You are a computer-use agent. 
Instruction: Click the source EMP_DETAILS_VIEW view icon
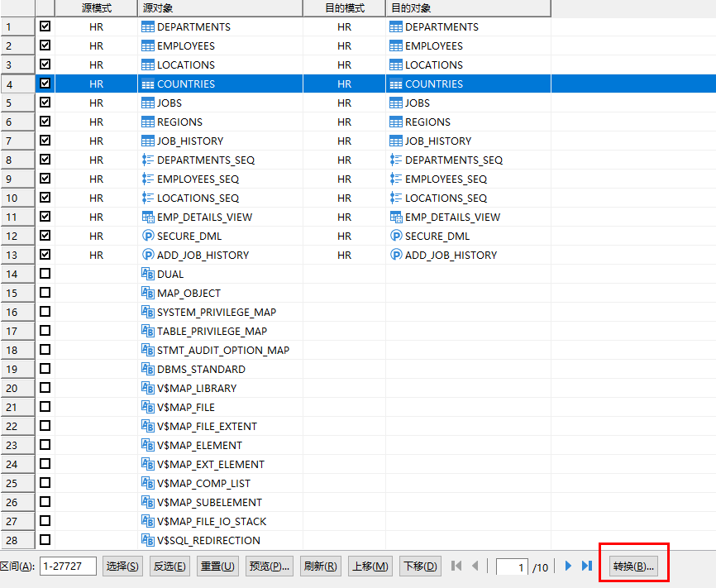(147, 217)
